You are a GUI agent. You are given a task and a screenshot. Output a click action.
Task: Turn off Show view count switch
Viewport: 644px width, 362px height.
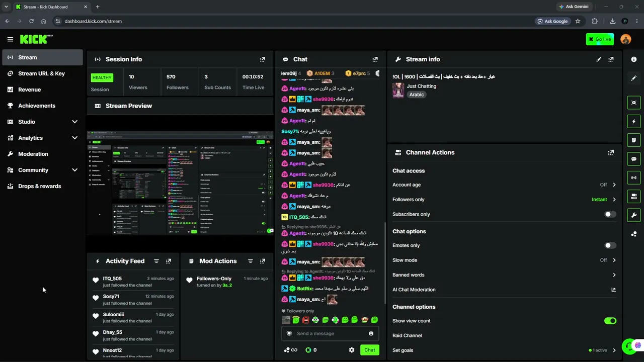(610, 321)
